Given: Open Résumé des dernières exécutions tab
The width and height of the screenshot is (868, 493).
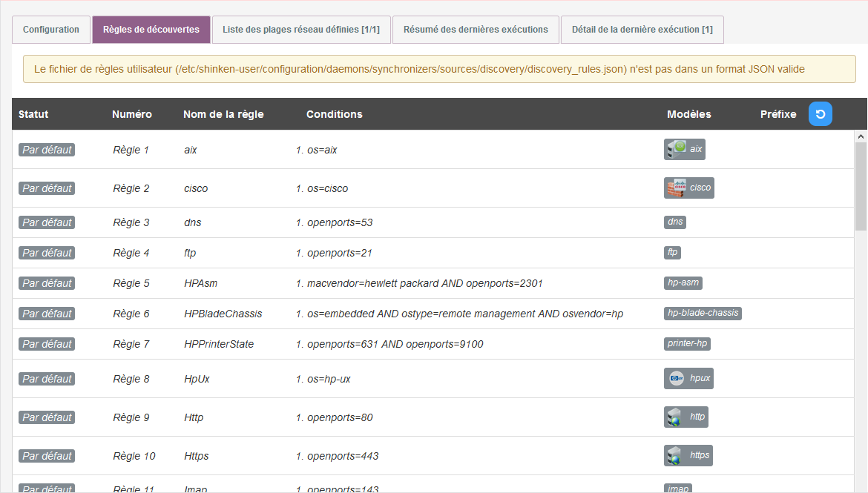Looking at the screenshot, I should pos(476,30).
